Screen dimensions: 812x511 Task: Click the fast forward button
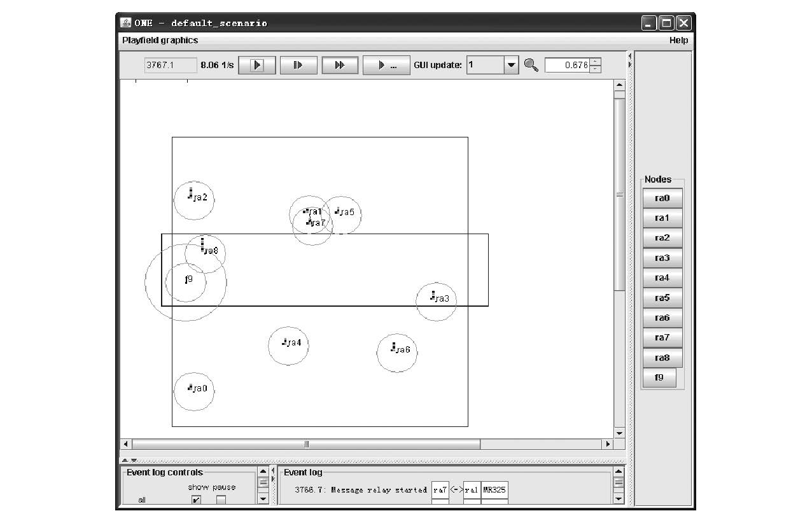tap(340, 65)
